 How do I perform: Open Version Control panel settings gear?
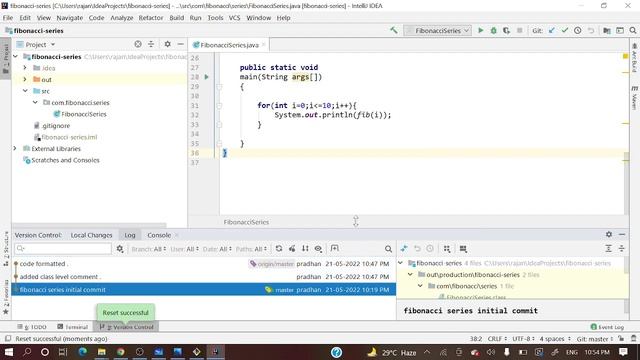click(609, 234)
